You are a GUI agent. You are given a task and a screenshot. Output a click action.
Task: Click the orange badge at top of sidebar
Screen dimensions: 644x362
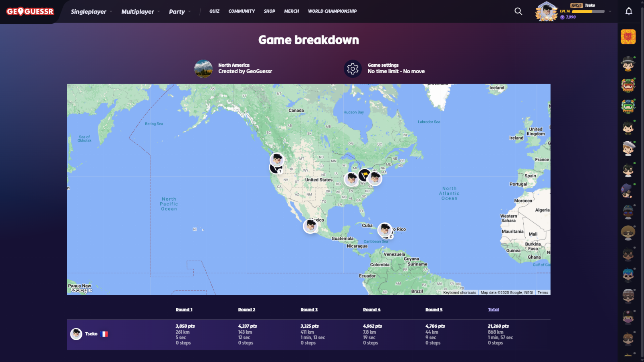(x=628, y=37)
